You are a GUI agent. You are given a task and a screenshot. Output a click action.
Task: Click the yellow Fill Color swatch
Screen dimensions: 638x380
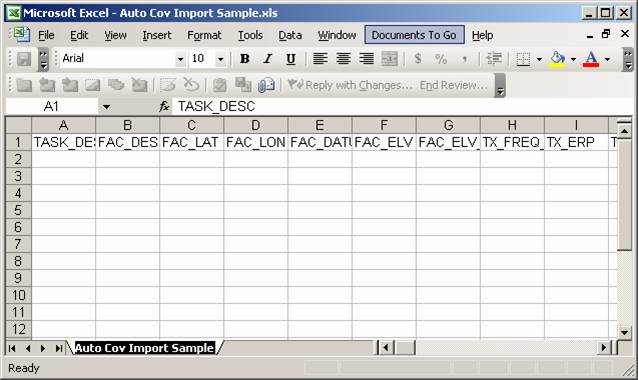(557, 59)
